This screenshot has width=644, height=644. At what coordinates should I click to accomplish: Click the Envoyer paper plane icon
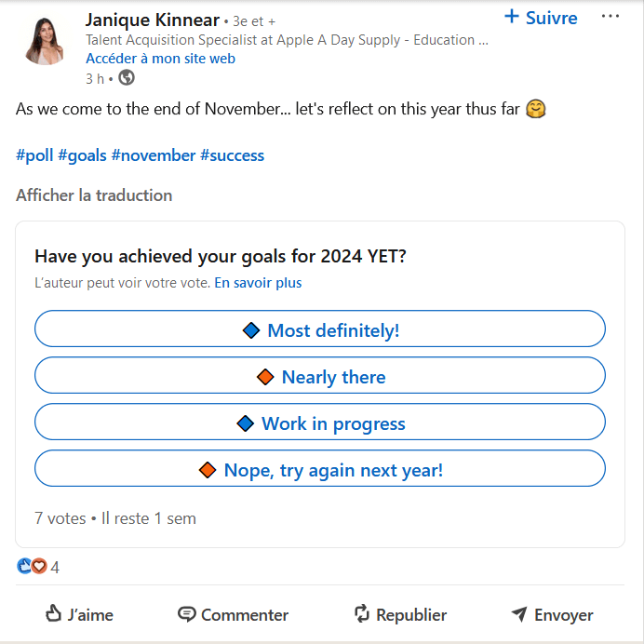click(519, 614)
